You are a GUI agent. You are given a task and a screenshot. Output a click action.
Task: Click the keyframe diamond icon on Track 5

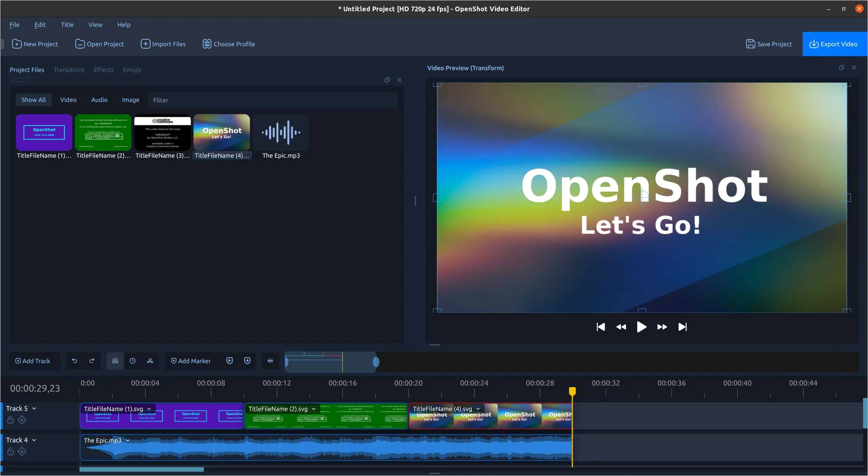point(22,420)
